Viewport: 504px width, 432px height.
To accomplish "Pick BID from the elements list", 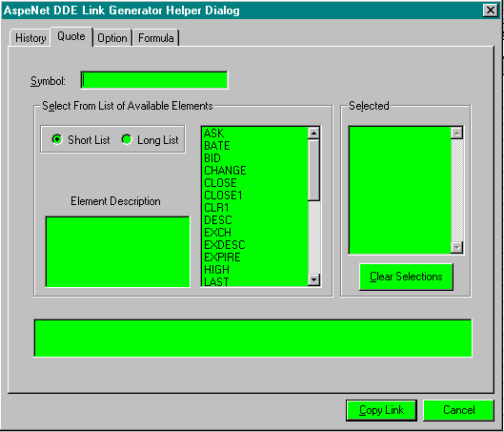I will [255, 158].
